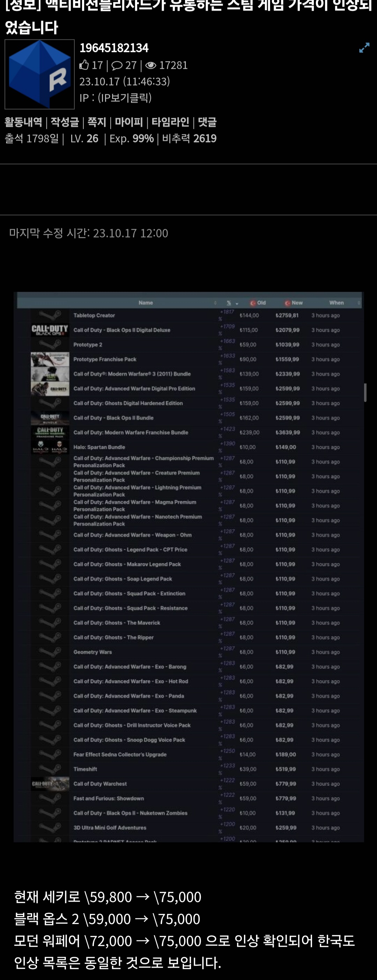Click the Geometry Wars game name
This screenshot has height=980, width=377.
[93, 652]
